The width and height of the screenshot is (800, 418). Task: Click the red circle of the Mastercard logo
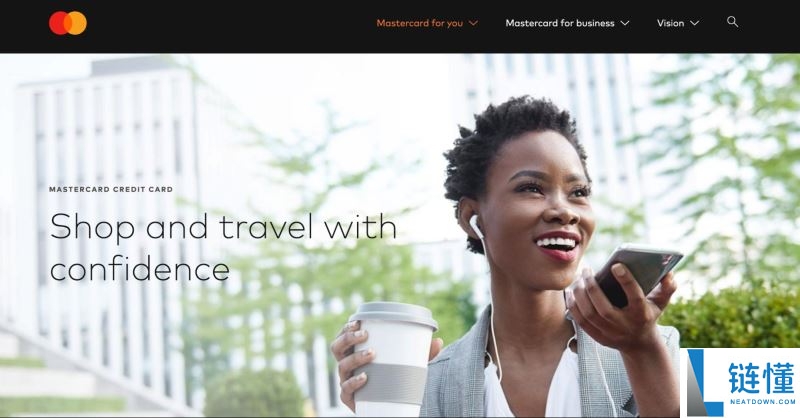click(x=58, y=23)
